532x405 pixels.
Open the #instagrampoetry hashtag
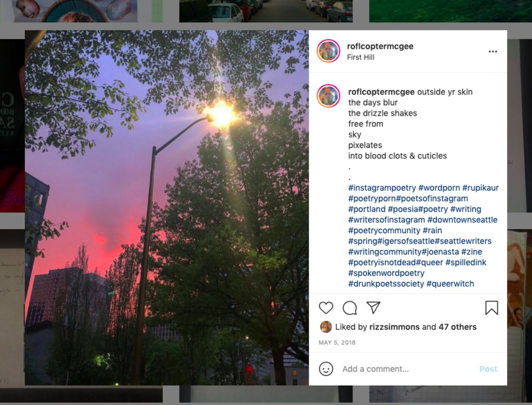point(382,188)
